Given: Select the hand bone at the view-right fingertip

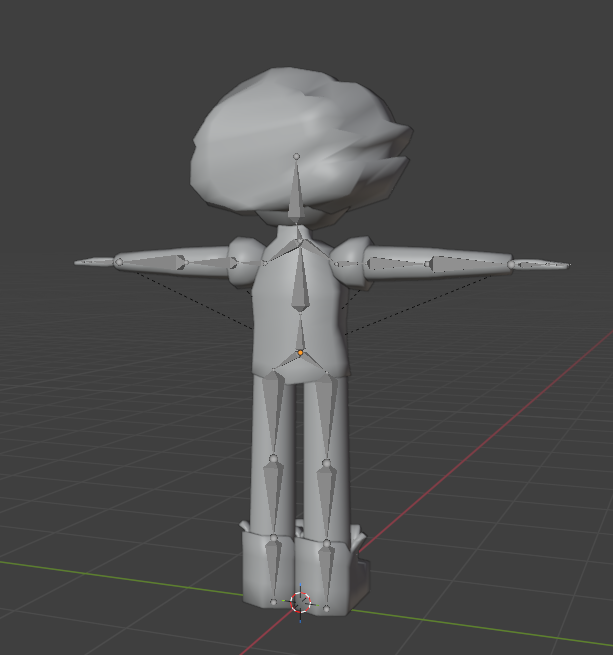Looking at the screenshot, I should pos(542,264).
